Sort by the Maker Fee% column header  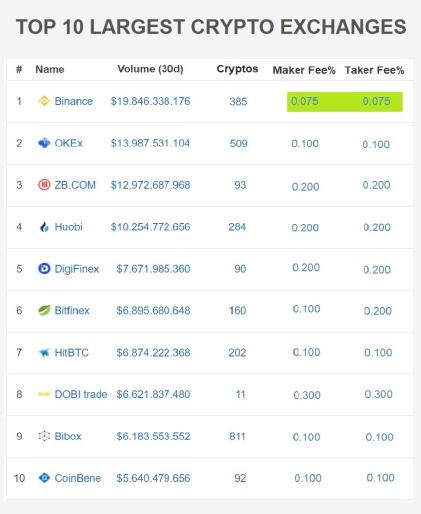click(304, 70)
